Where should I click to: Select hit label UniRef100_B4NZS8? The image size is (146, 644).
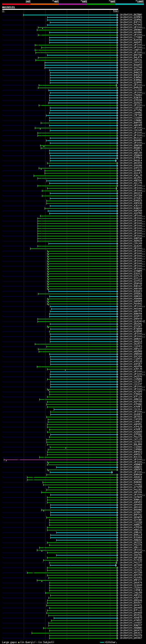pos(131,72)
